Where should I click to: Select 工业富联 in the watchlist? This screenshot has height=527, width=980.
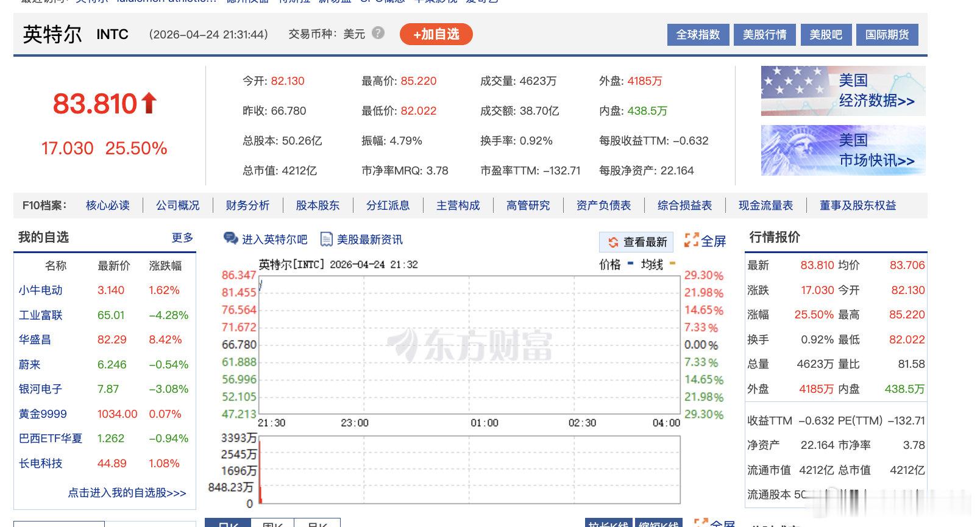41,315
